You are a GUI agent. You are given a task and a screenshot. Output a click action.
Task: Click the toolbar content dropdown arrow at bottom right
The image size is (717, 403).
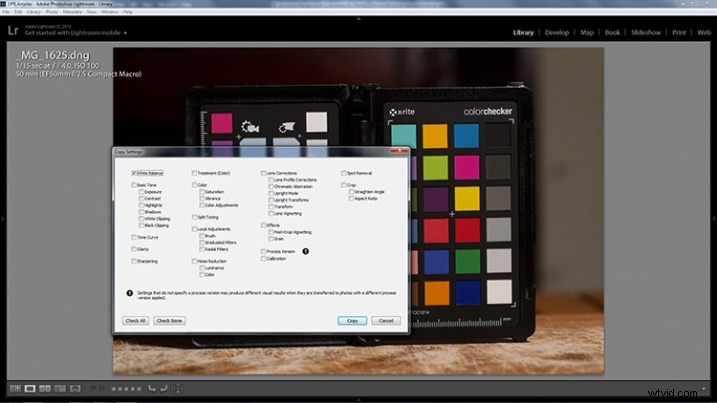(x=704, y=388)
